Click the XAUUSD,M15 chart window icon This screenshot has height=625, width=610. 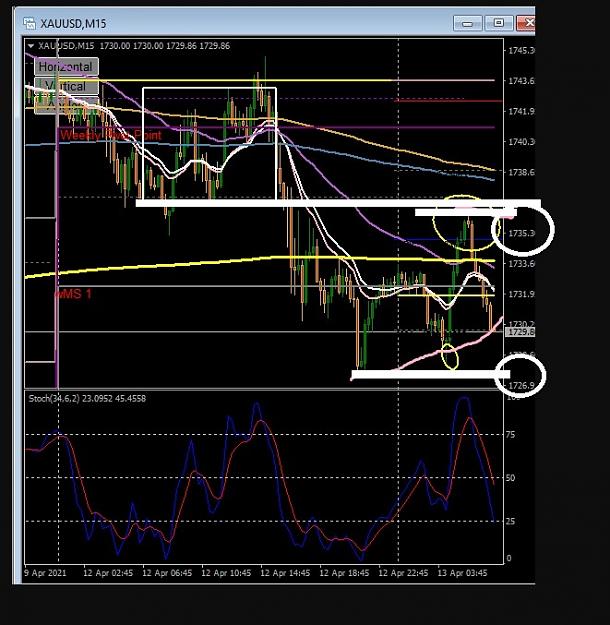tap(30, 24)
